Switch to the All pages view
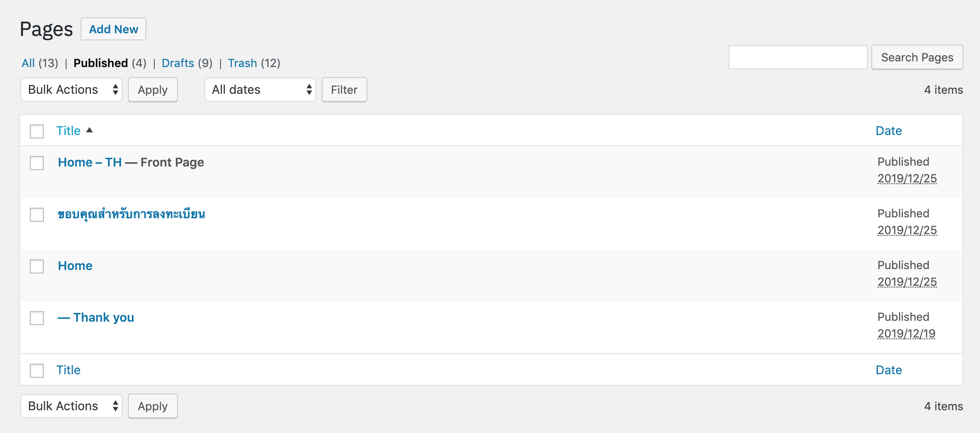 point(28,63)
